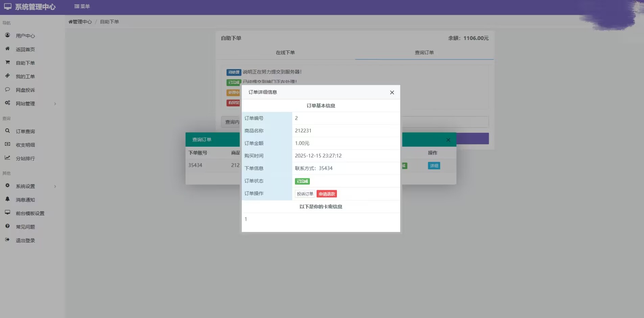Click the bell icon for 消息通知

coord(7,199)
